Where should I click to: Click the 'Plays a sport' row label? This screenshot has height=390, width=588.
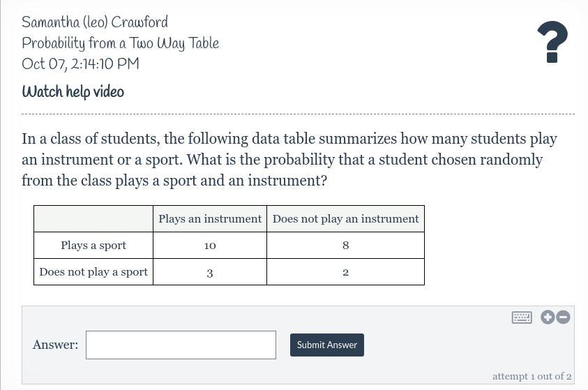tap(93, 246)
